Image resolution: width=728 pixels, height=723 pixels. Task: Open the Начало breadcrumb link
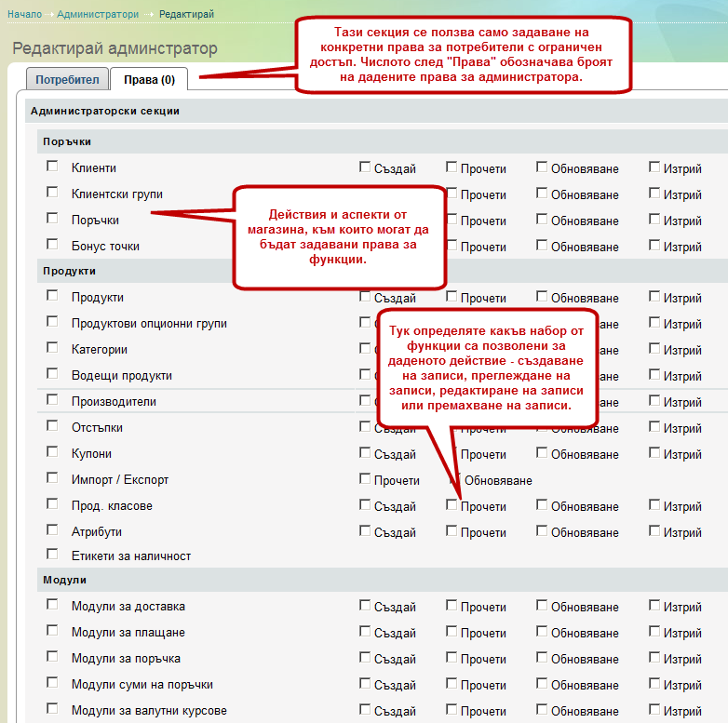pyautogui.click(x=24, y=15)
